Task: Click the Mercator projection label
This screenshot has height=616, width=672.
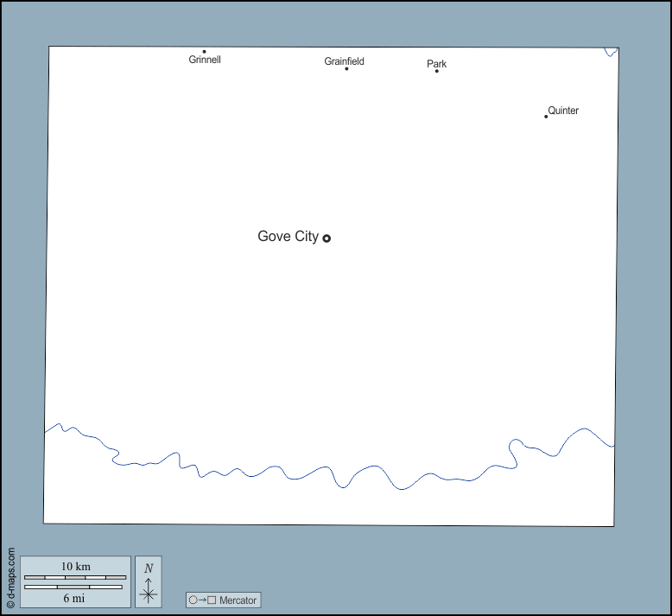Action: [238, 600]
